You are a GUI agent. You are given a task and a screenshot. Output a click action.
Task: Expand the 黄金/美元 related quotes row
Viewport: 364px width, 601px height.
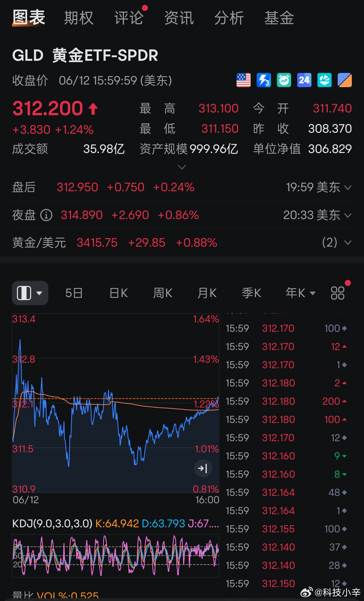click(348, 243)
